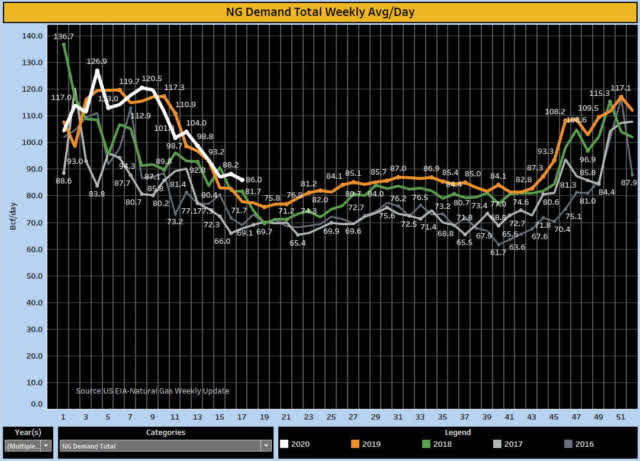Select the 2020 legend label
The image size is (640, 461).
pos(300,444)
